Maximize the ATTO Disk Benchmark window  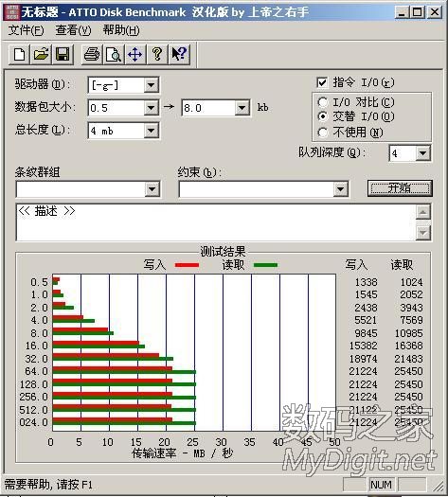(418, 12)
